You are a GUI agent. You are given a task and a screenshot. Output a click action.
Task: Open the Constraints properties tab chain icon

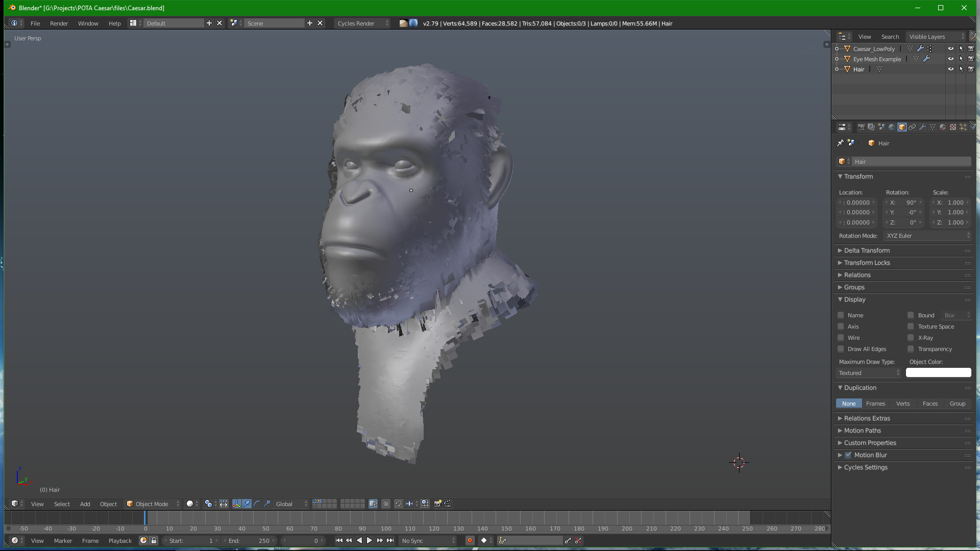click(x=912, y=127)
